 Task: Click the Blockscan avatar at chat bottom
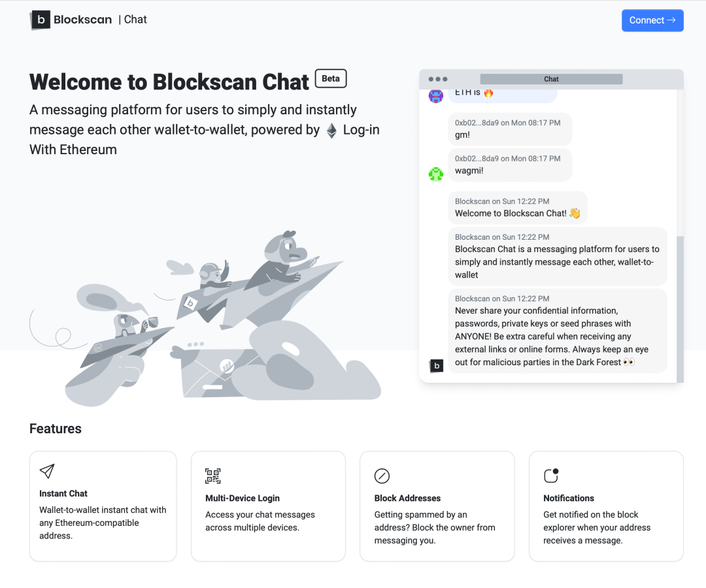click(x=436, y=366)
